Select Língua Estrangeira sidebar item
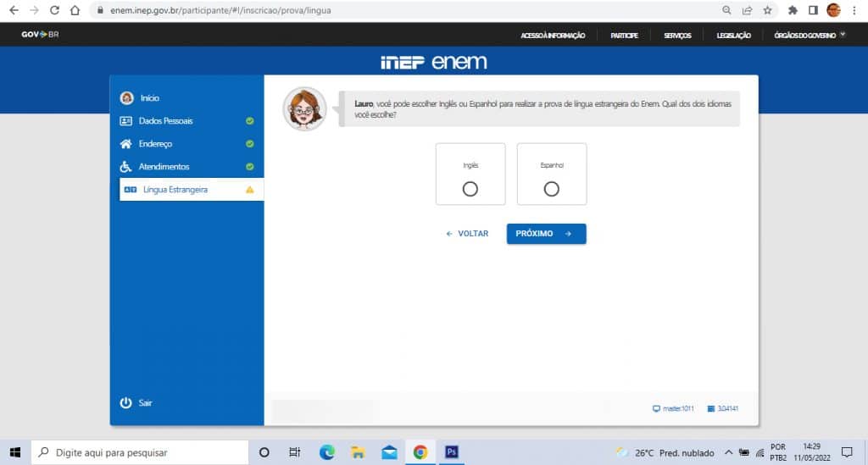The image size is (868, 465). 192,190
